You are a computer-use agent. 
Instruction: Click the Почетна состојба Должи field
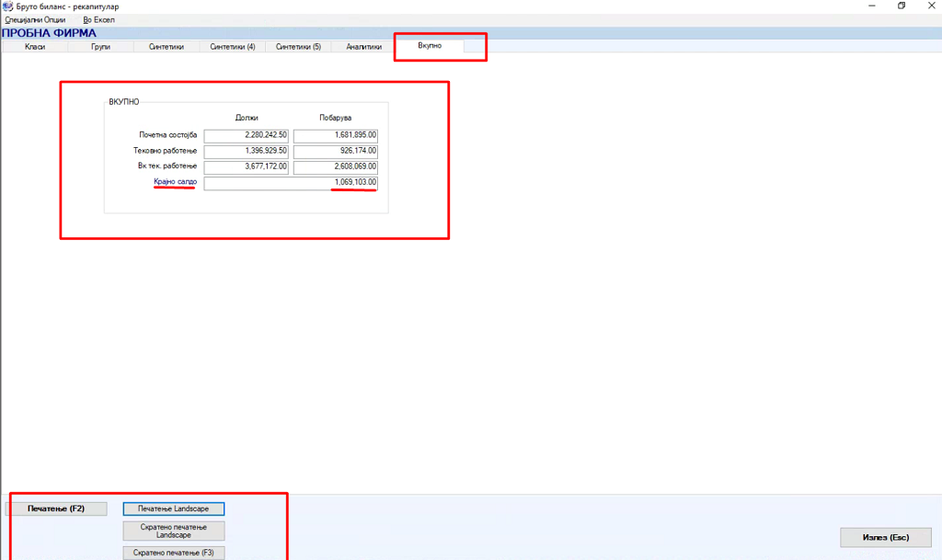[x=247, y=136]
